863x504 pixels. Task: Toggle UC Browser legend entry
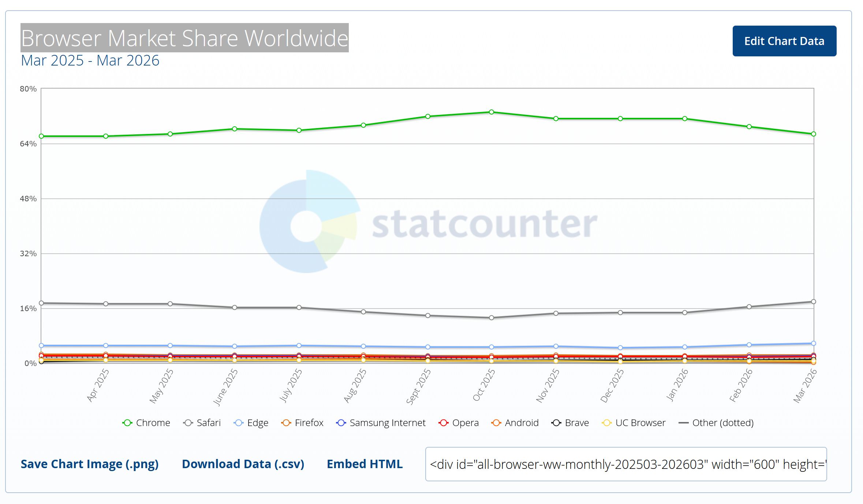point(634,423)
